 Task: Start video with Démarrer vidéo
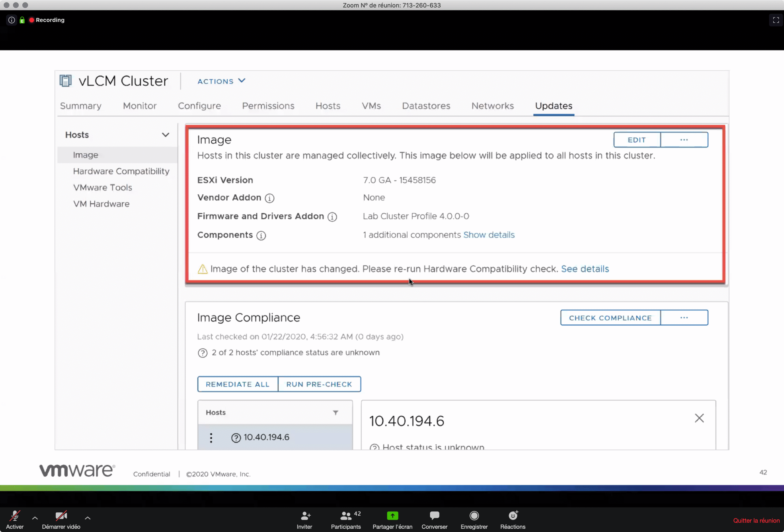click(61, 519)
